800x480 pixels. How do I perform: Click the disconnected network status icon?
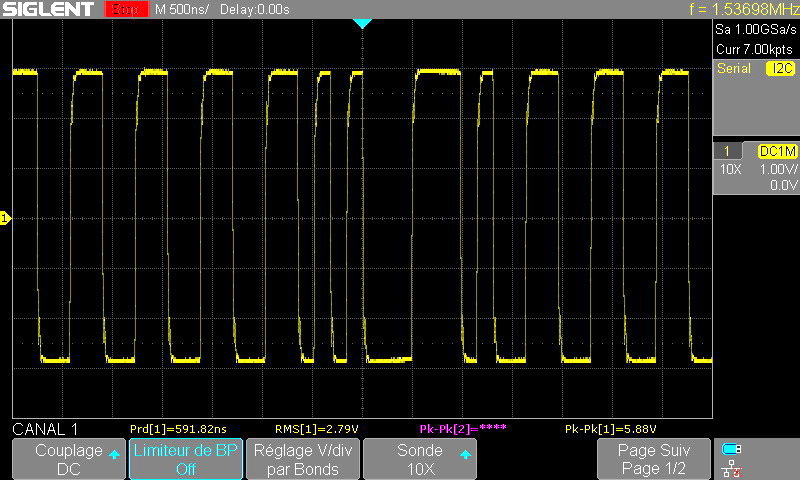[732, 468]
